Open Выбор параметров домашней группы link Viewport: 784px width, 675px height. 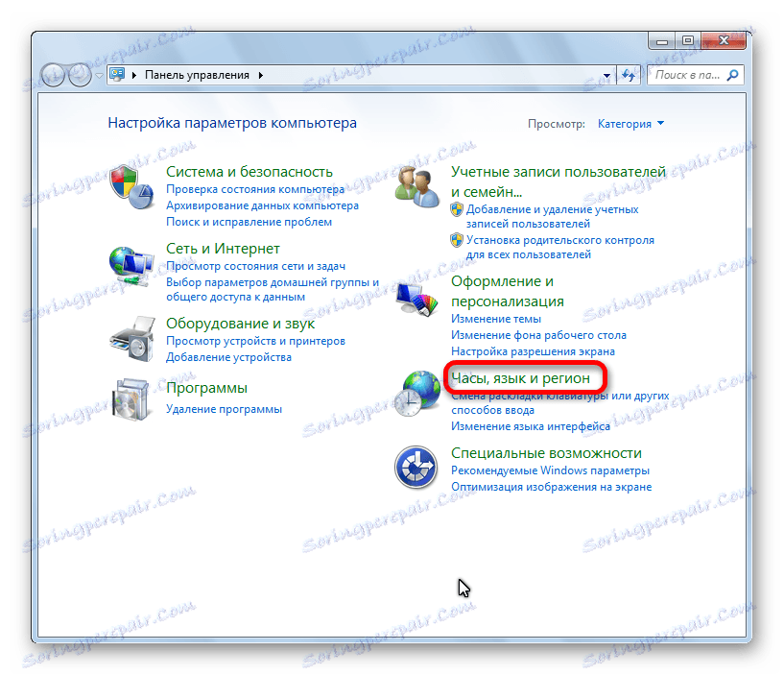coord(273,289)
